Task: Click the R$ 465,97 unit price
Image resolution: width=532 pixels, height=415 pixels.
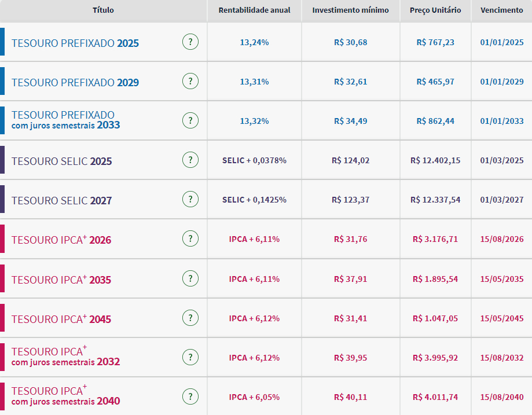Action: (x=435, y=82)
